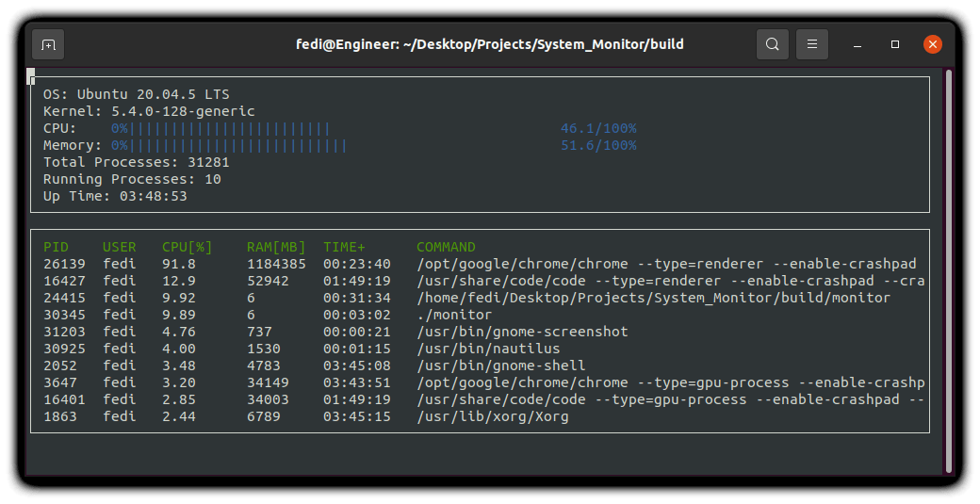Click the window title fedi@Engineer path

489,44
